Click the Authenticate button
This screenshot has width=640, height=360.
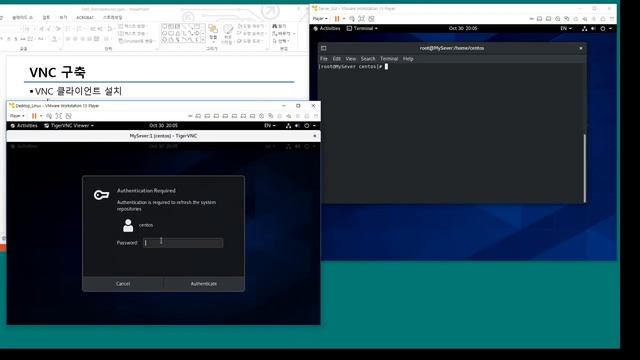tap(204, 284)
